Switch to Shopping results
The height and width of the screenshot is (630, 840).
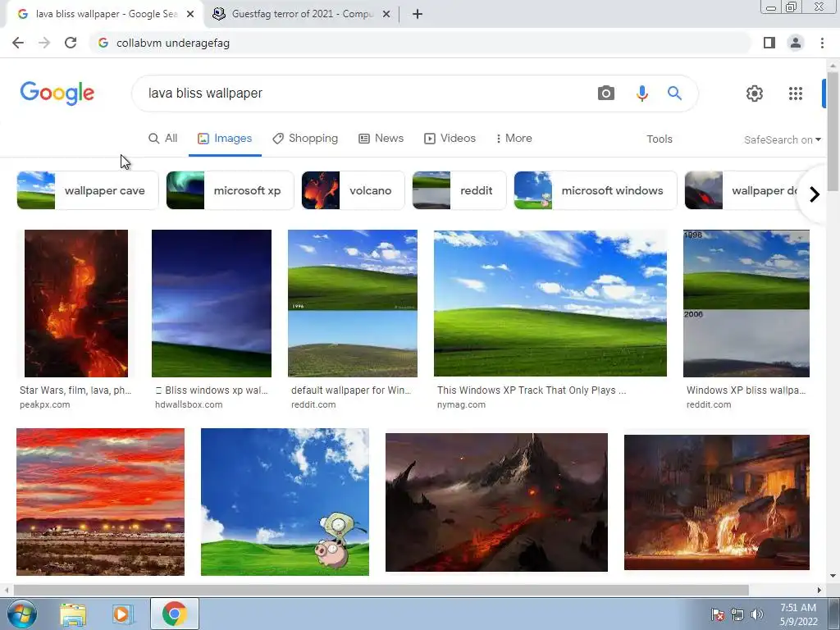click(305, 138)
